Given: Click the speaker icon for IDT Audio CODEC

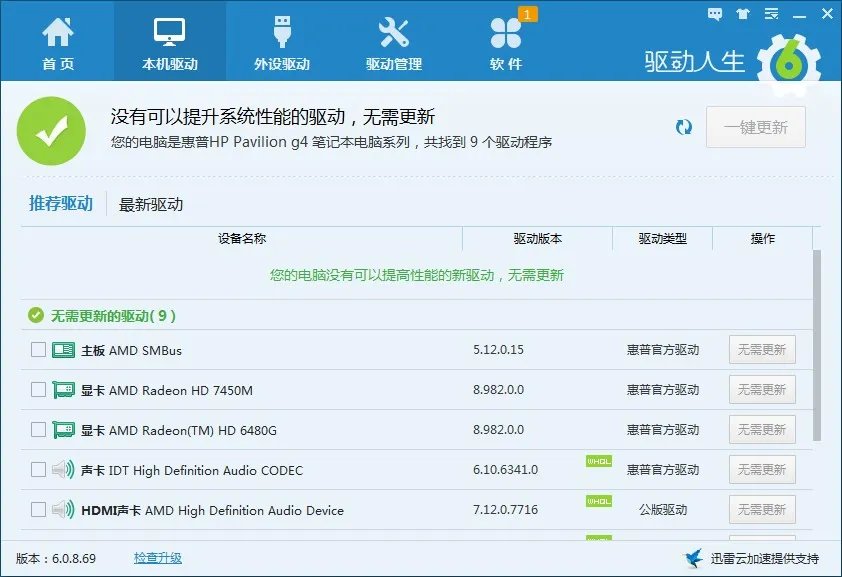Looking at the screenshot, I should tap(63, 470).
